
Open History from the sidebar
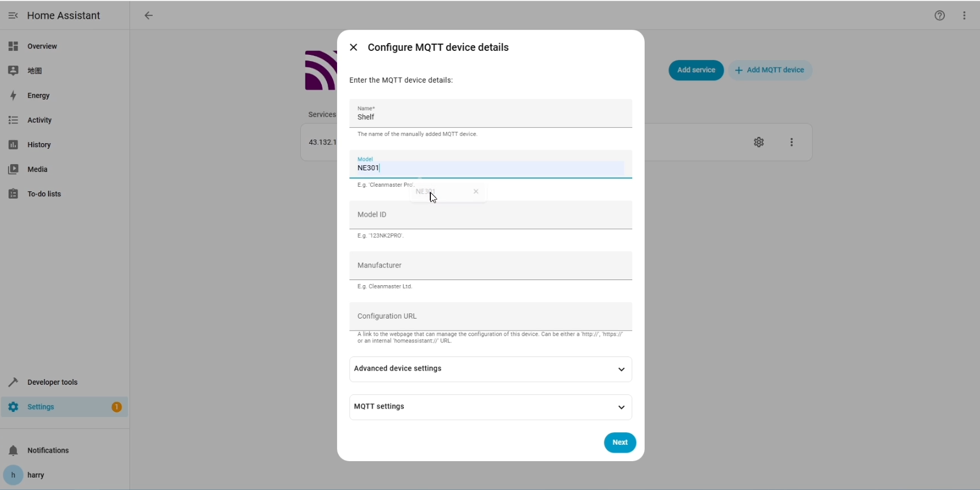(x=39, y=145)
